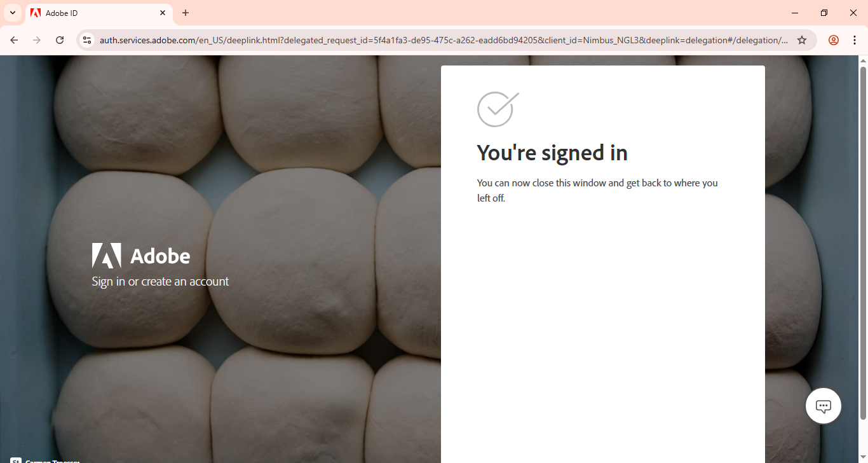This screenshot has width=868, height=463.
Task: Close the Adobe ID tab
Action: (x=163, y=13)
